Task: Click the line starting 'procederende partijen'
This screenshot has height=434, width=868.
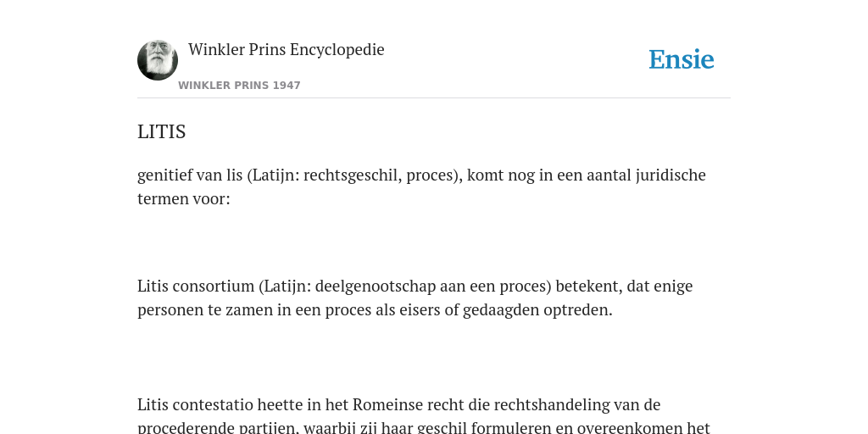Action: [x=424, y=428]
